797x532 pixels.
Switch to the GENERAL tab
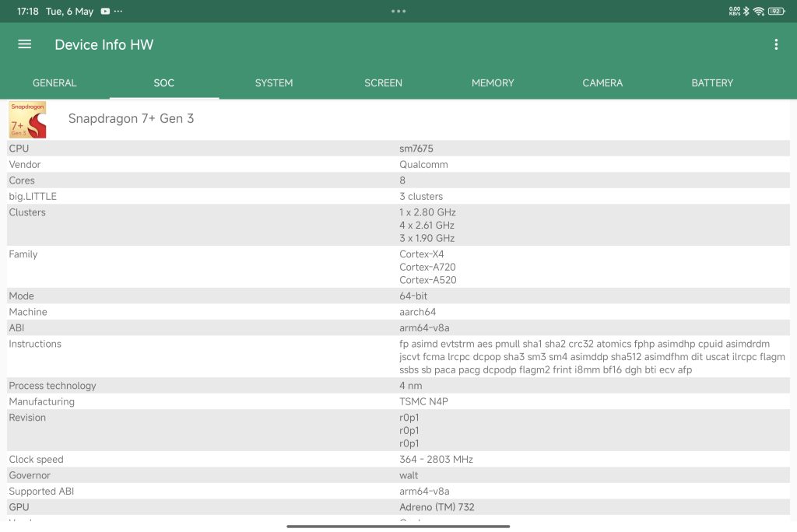pos(54,82)
